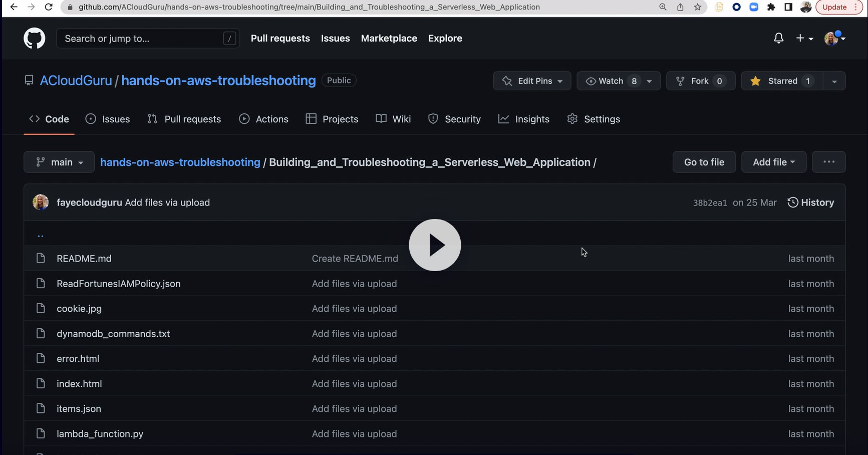The image size is (868, 455).
Task: View commit History
Action: coord(811,202)
